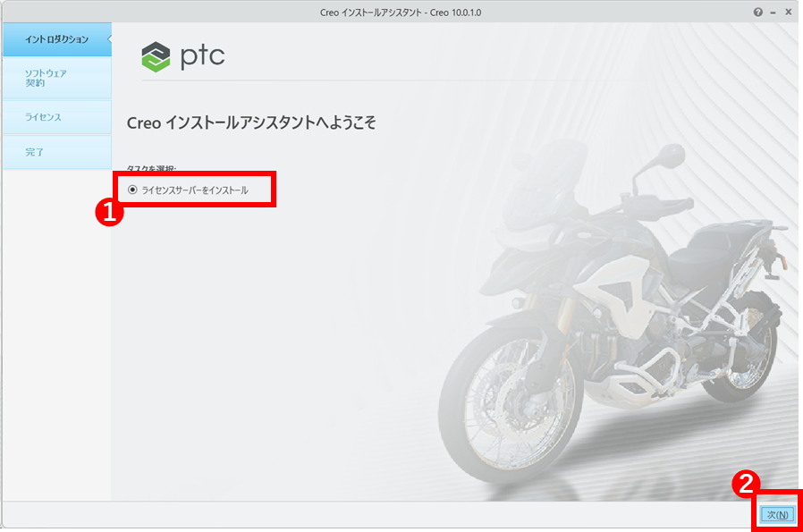The image size is (803, 532).
Task: Close the Creo install assistant window
Action: pos(788,13)
